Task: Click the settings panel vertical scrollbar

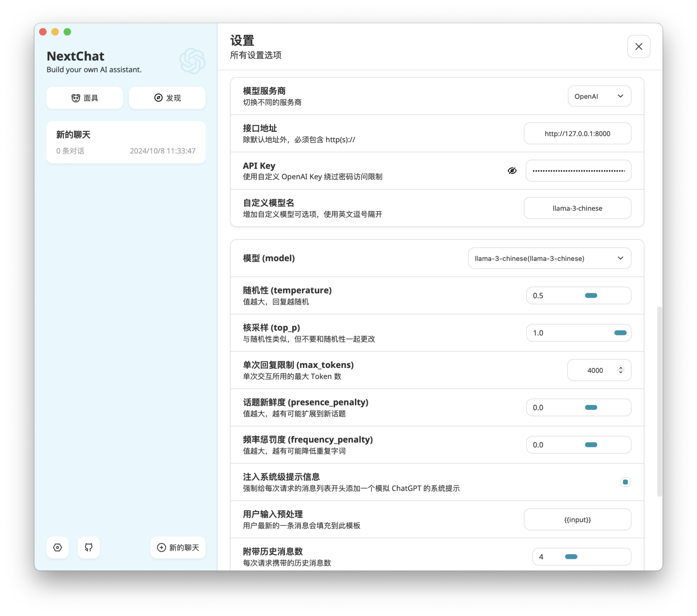Action: (x=659, y=401)
